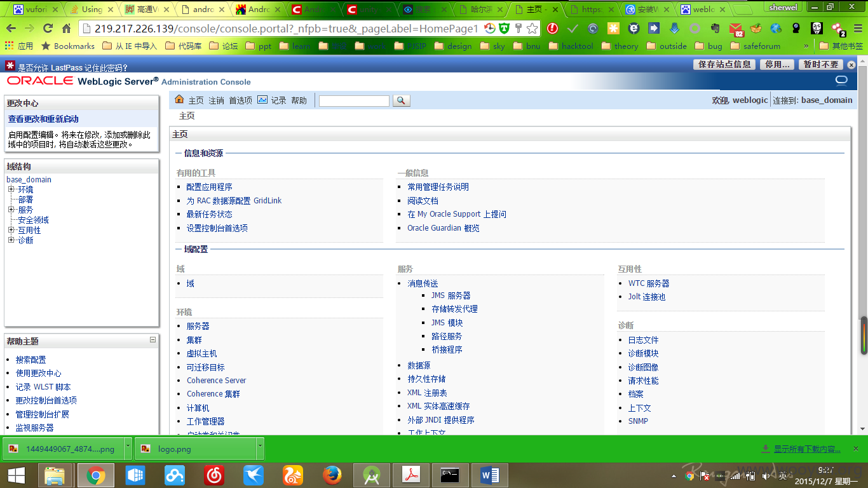Viewport: 868px width, 488px height.
Task: Click the magnifier search button
Action: tap(402, 100)
